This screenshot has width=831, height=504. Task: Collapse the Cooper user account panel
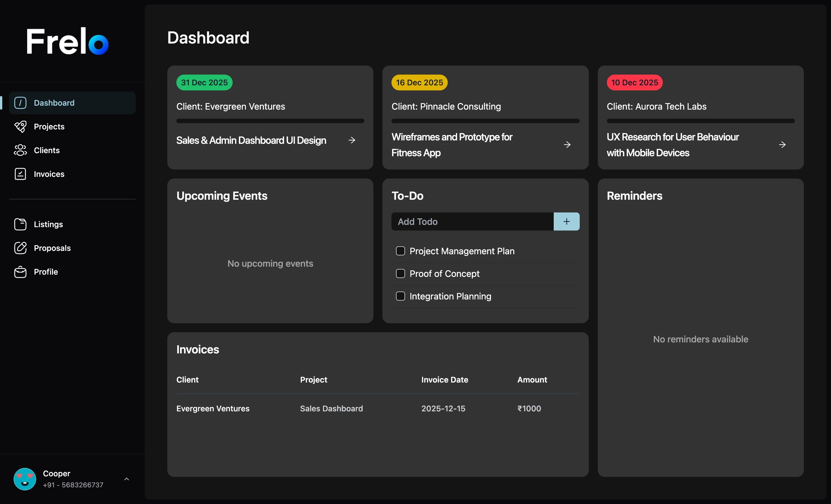[x=127, y=479]
